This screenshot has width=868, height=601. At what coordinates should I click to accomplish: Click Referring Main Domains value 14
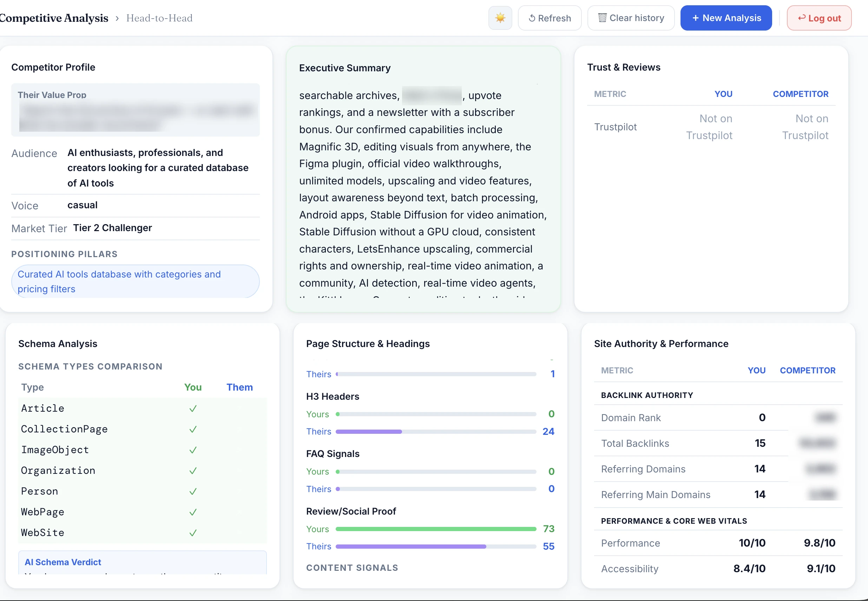[760, 495]
